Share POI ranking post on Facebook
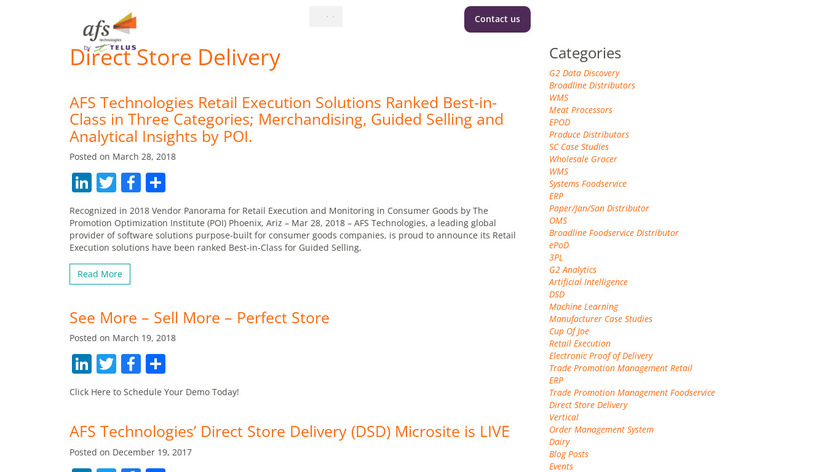 (x=131, y=183)
